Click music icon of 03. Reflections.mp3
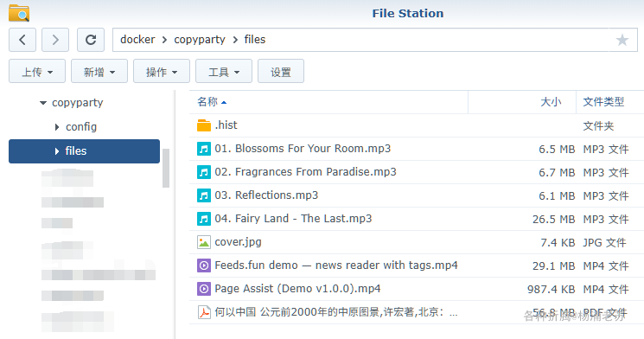This screenshot has width=644, height=339. [204, 195]
